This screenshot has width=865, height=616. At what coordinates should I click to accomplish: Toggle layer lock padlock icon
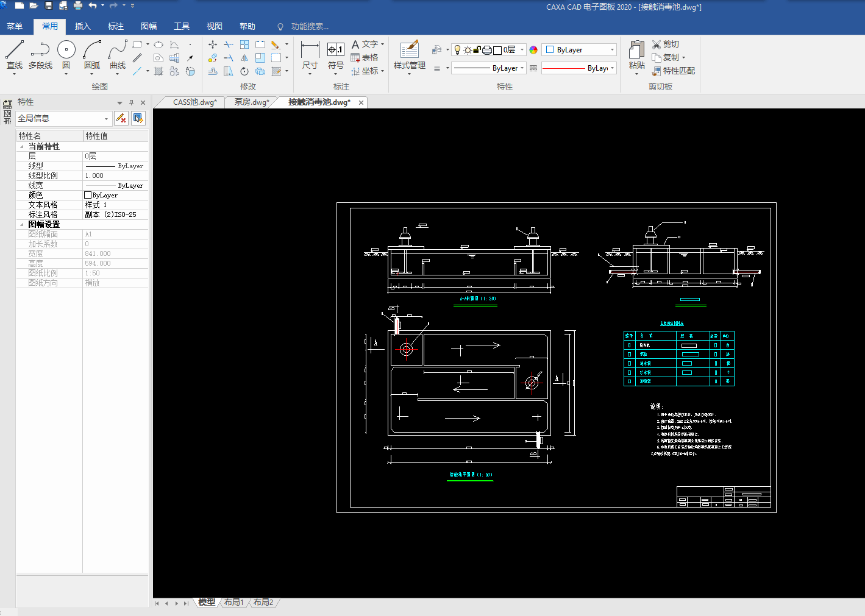(x=477, y=50)
